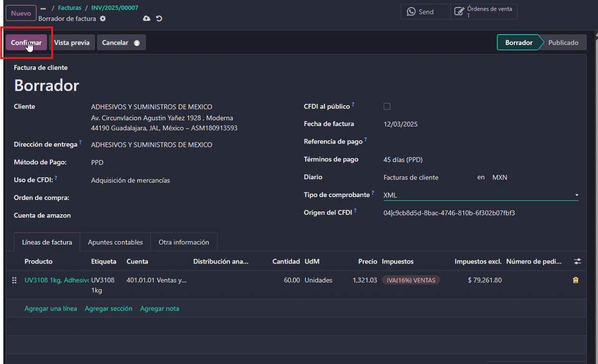Open the Tipo de comprobante dropdown
The width and height of the screenshot is (598, 364).
click(480, 195)
